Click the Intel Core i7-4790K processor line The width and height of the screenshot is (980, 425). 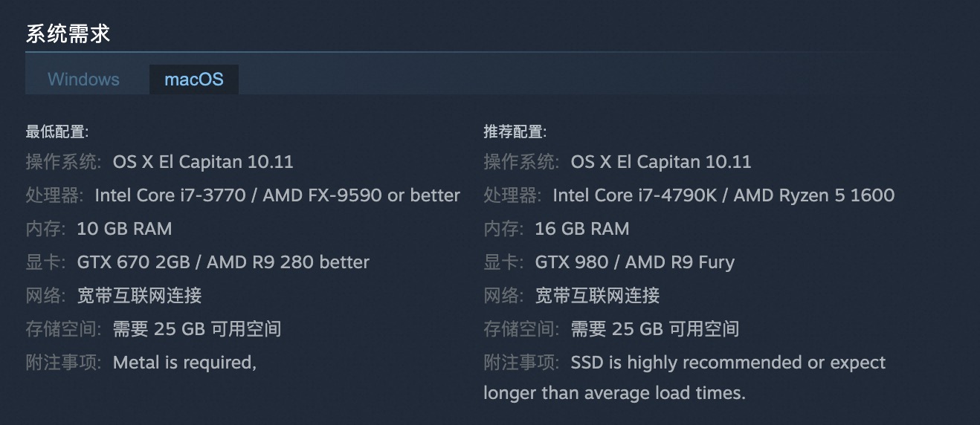coord(723,195)
